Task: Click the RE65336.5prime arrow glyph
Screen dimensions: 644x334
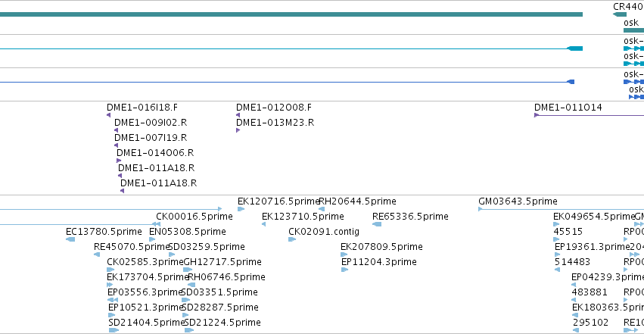Action: 377,224
